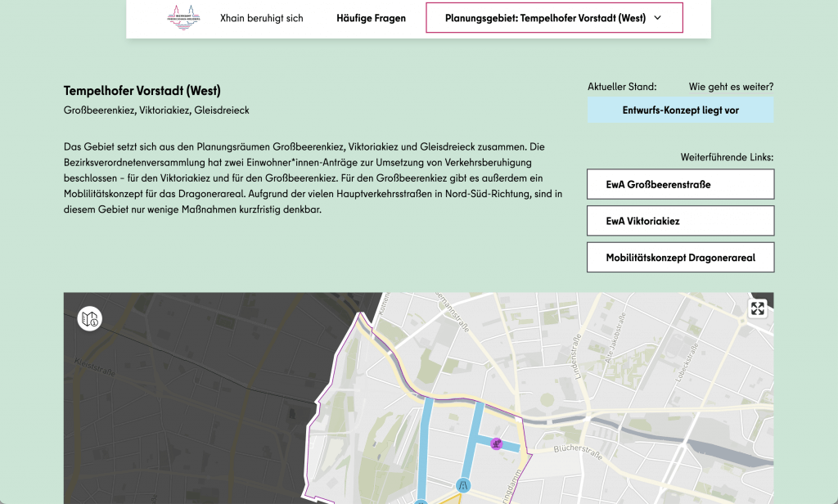The width and height of the screenshot is (838, 504).
Task: Open the Mobilitätskonzept Dragonerareal link
Action: pyautogui.click(x=679, y=258)
